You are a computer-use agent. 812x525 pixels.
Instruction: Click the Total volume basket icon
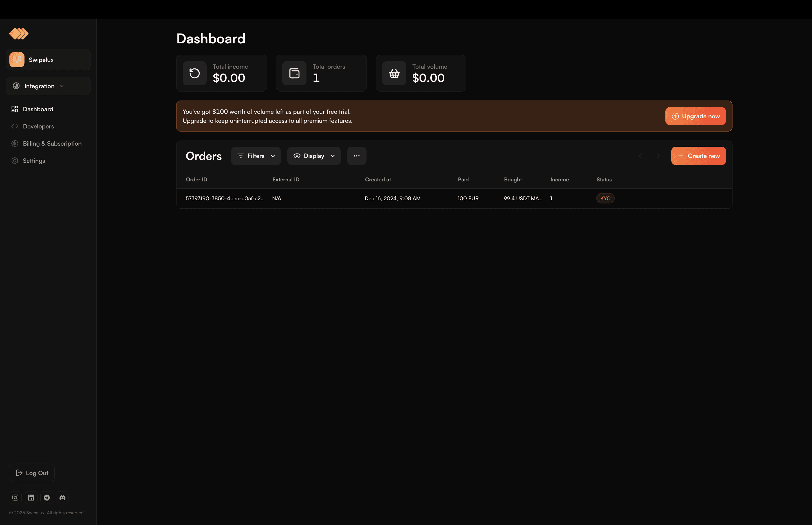pos(394,73)
